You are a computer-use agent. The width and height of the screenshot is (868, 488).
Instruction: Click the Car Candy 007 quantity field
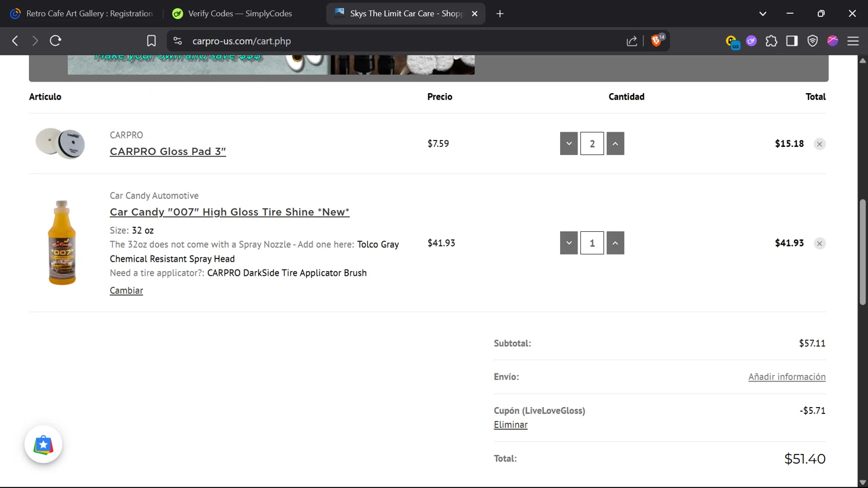click(x=592, y=243)
